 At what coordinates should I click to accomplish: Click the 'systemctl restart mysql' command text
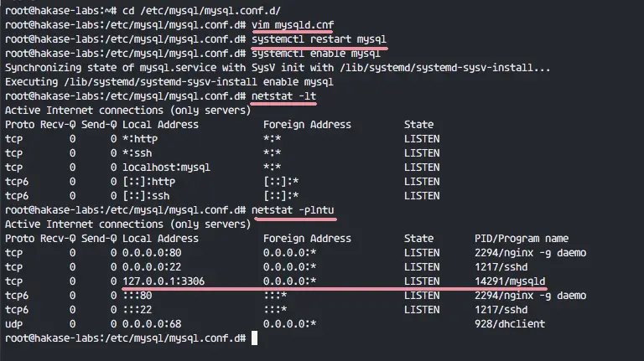click(319, 39)
